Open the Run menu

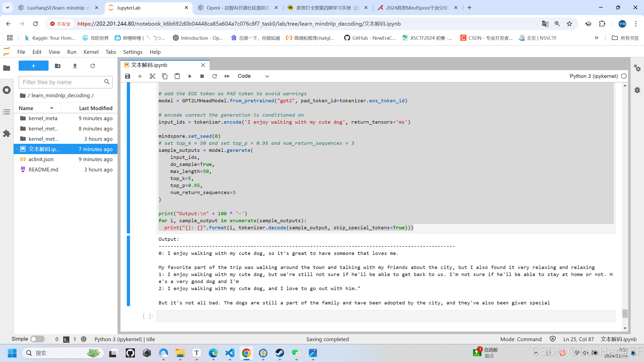(72, 52)
